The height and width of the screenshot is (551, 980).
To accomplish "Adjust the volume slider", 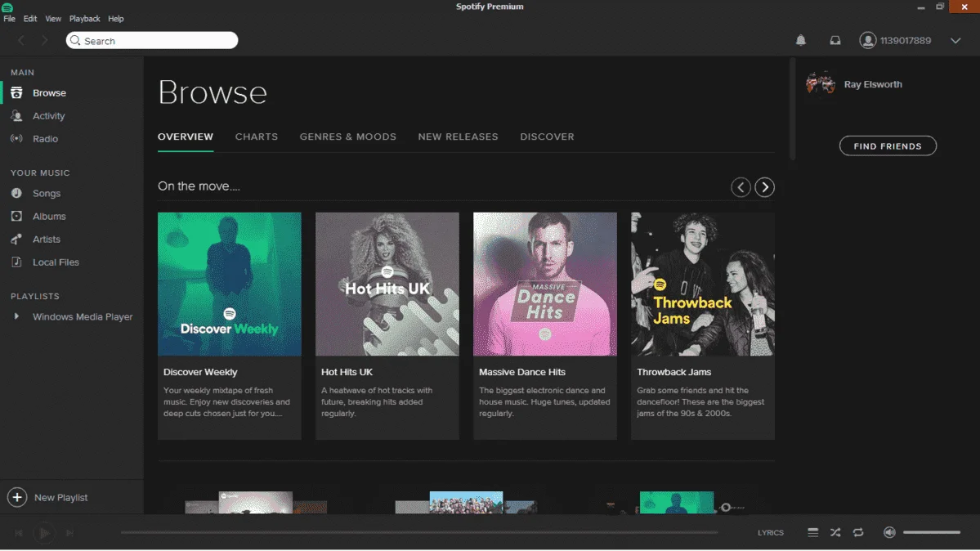I will pyautogui.click(x=931, y=532).
